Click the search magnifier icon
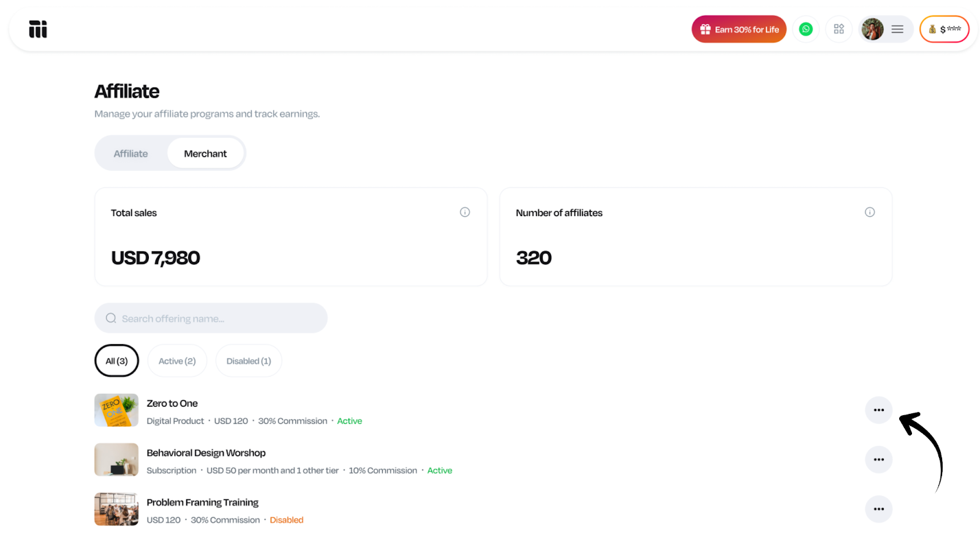The image size is (980, 553). 111,318
